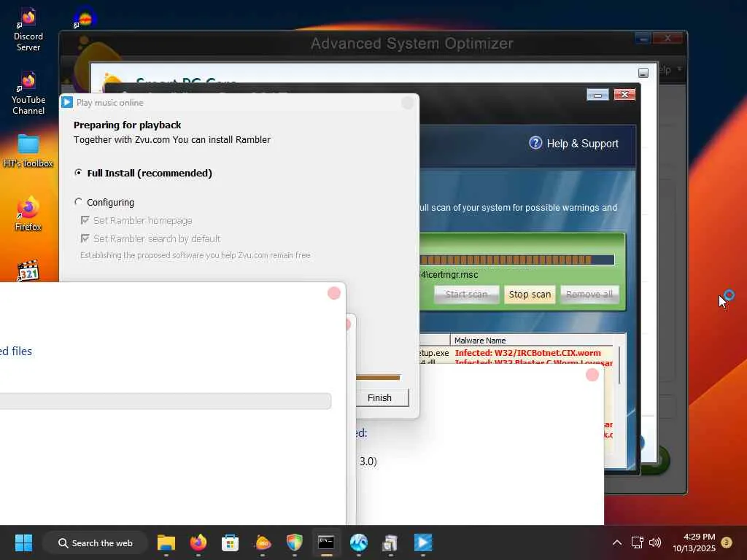This screenshot has width=747, height=560.
Task: Open Help & Support link
Action: pyautogui.click(x=582, y=144)
